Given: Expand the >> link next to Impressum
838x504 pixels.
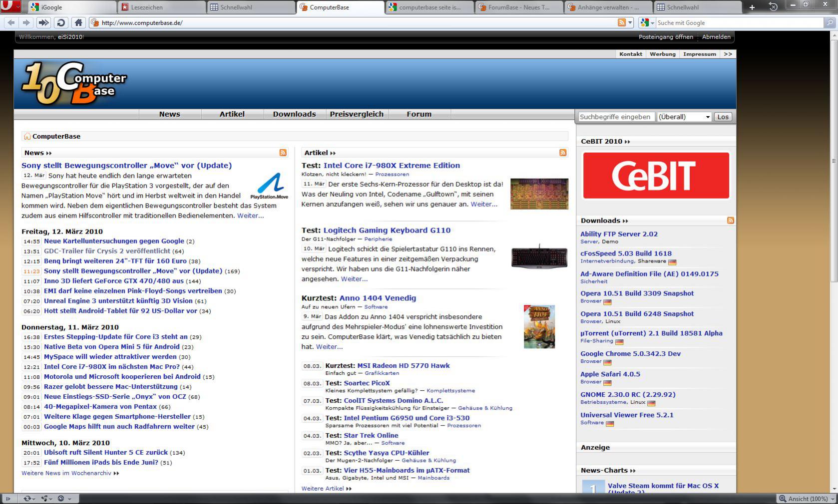Looking at the screenshot, I should pyautogui.click(x=728, y=54).
